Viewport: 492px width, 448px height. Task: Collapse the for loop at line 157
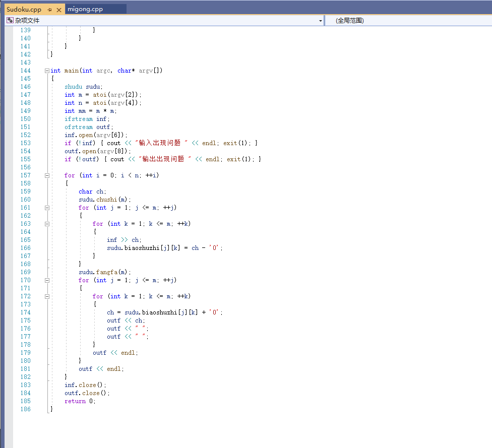[x=47, y=176]
